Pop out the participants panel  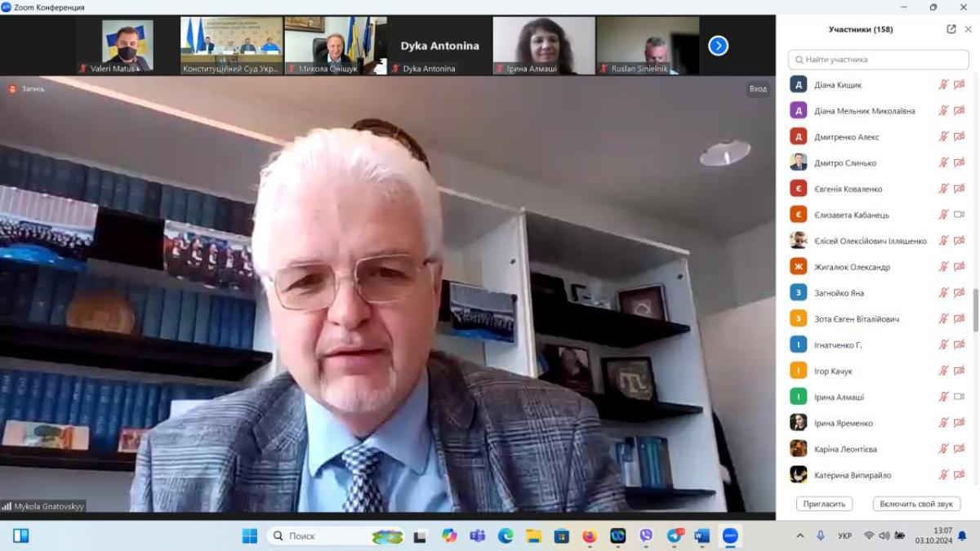[951, 29]
